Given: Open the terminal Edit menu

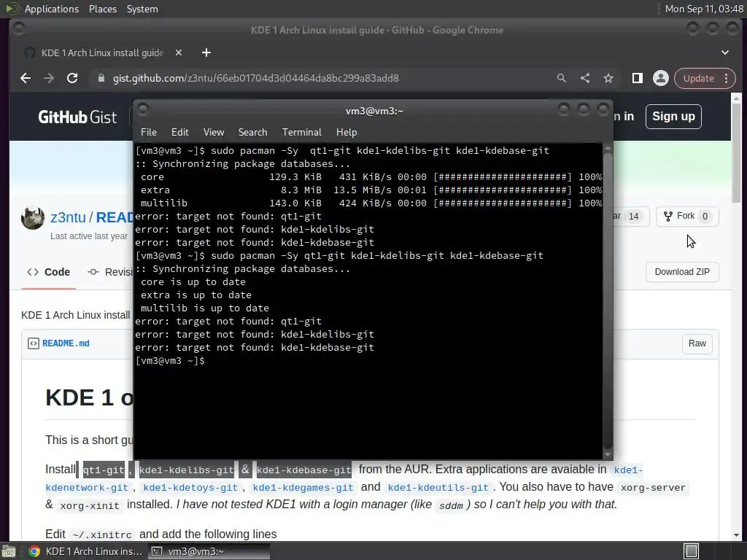Looking at the screenshot, I should tap(180, 133).
